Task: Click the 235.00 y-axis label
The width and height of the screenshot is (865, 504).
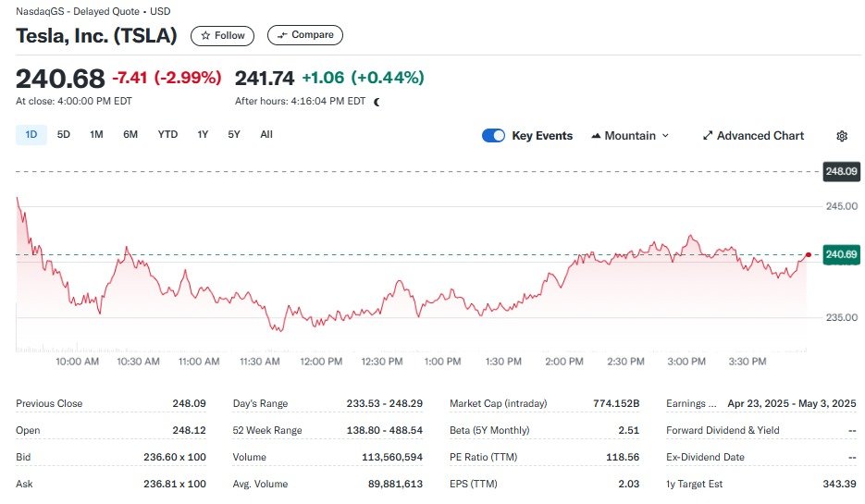Action: point(842,317)
